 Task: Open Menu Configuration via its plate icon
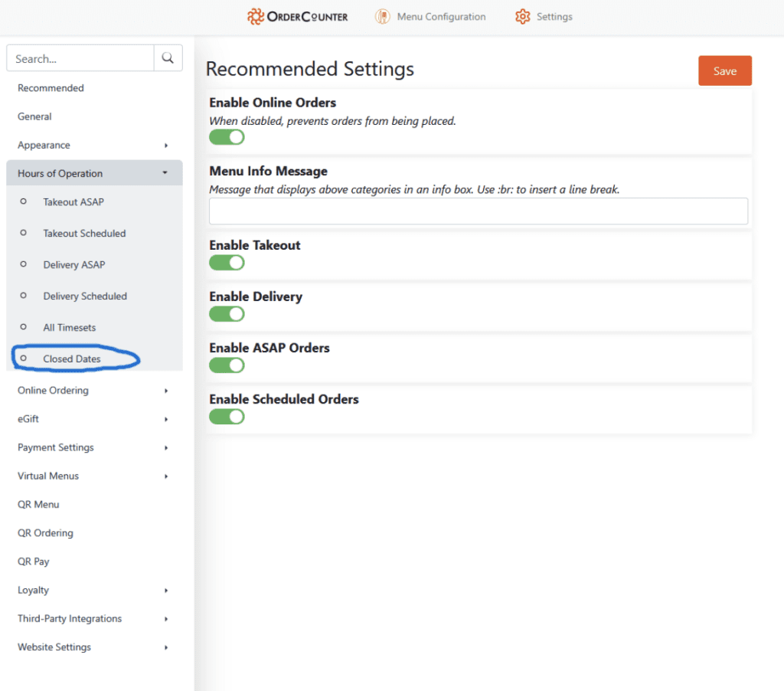pyautogui.click(x=383, y=17)
